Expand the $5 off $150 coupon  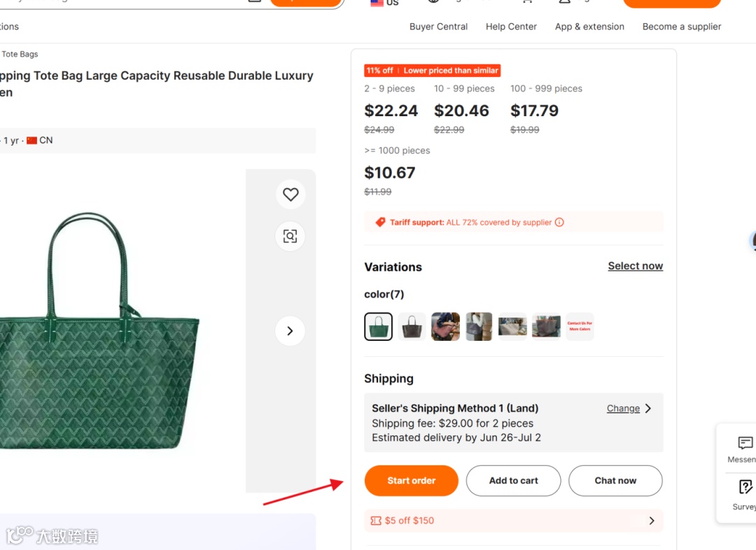[x=651, y=521]
